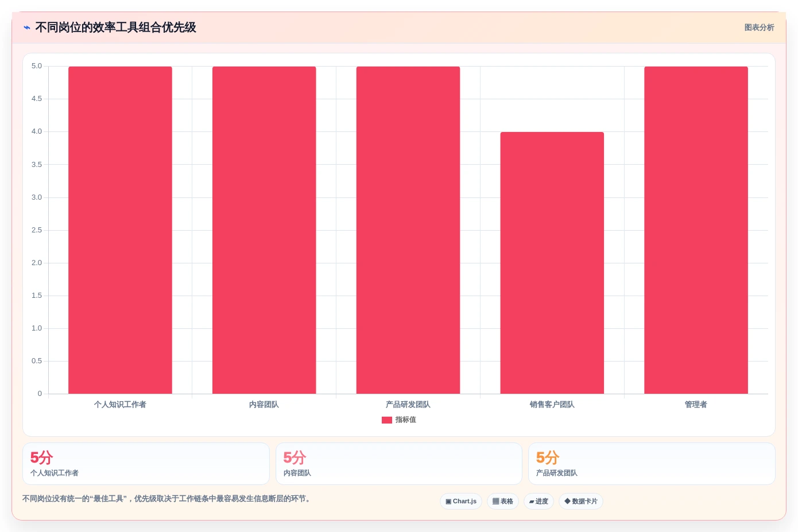Click the 2.5 y-axis value

click(x=37, y=230)
